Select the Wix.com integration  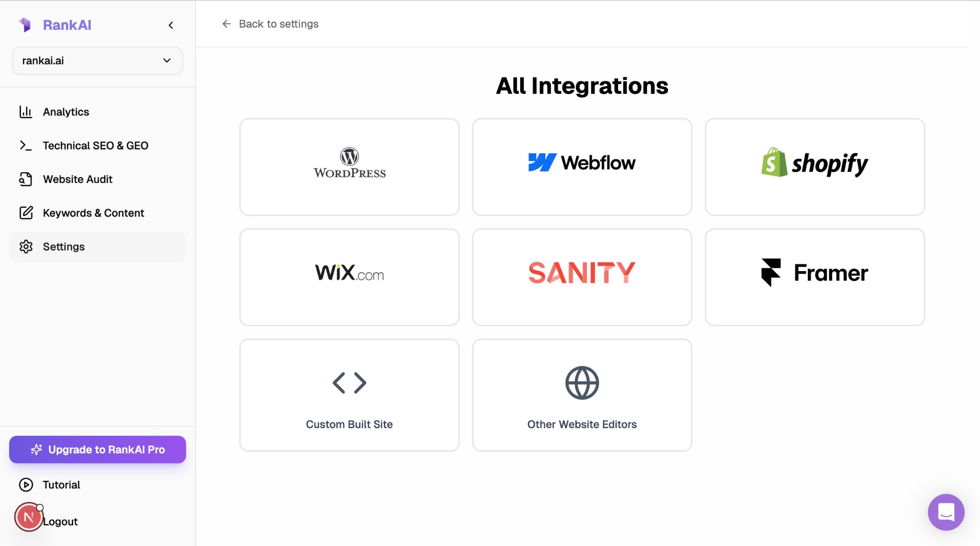[349, 277]
